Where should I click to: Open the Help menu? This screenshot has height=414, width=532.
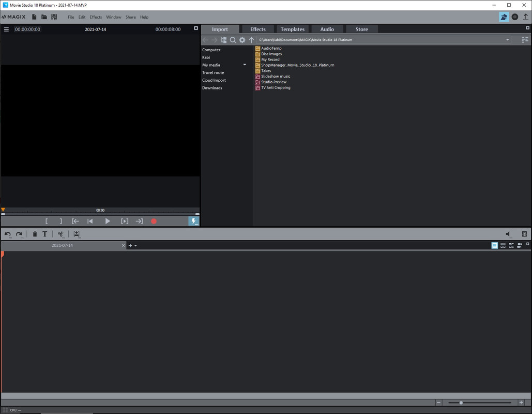[x=144, y=17]
